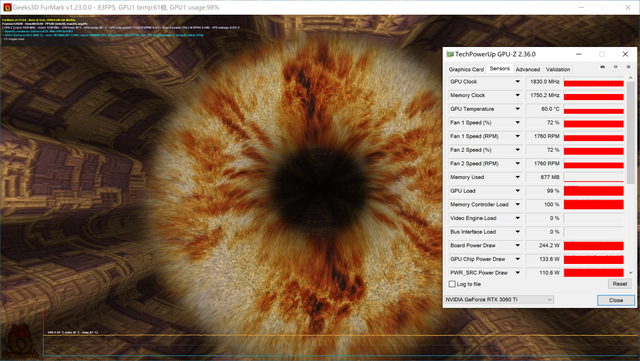Viewport: 640px width, 361px height.
Task: Open the GPU Chip Power Draw dropdown
Action: click(x=518, y=259)
